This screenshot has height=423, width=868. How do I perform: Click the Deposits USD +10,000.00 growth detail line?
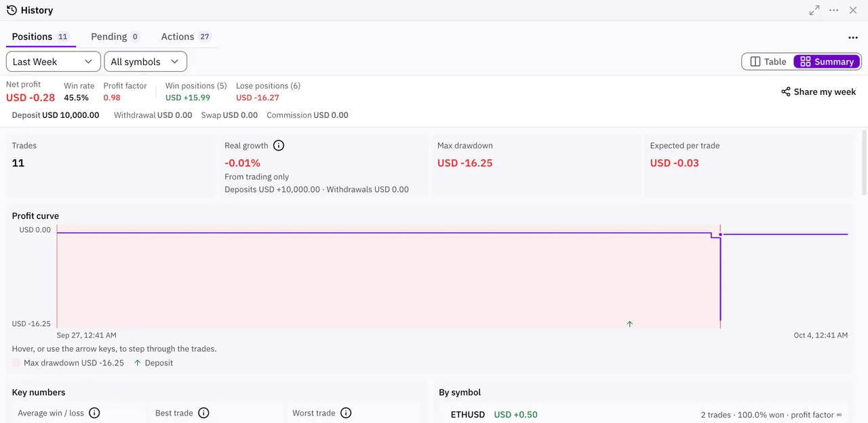pos(317,189)
